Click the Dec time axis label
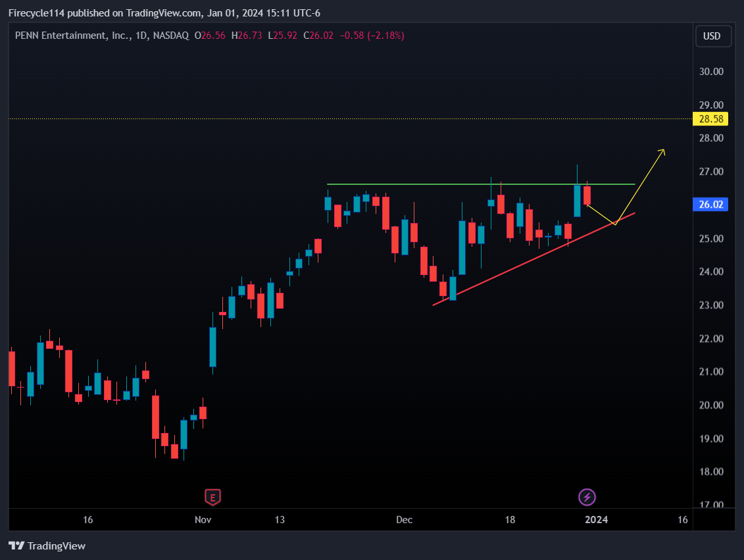Viewport: 744px width, 560px height. click(405, 520)
